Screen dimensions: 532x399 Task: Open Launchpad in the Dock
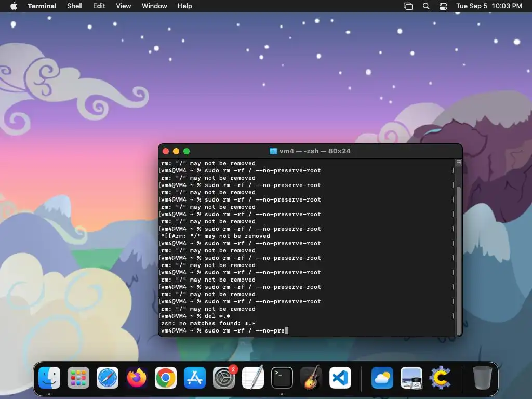click(x=78, y=378)
